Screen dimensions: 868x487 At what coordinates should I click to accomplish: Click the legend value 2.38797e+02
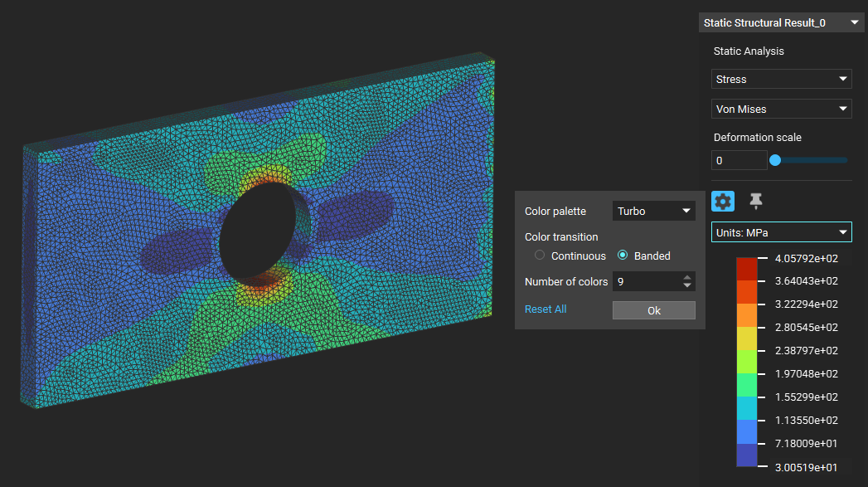pyautogui.click(x=807, y=351)
